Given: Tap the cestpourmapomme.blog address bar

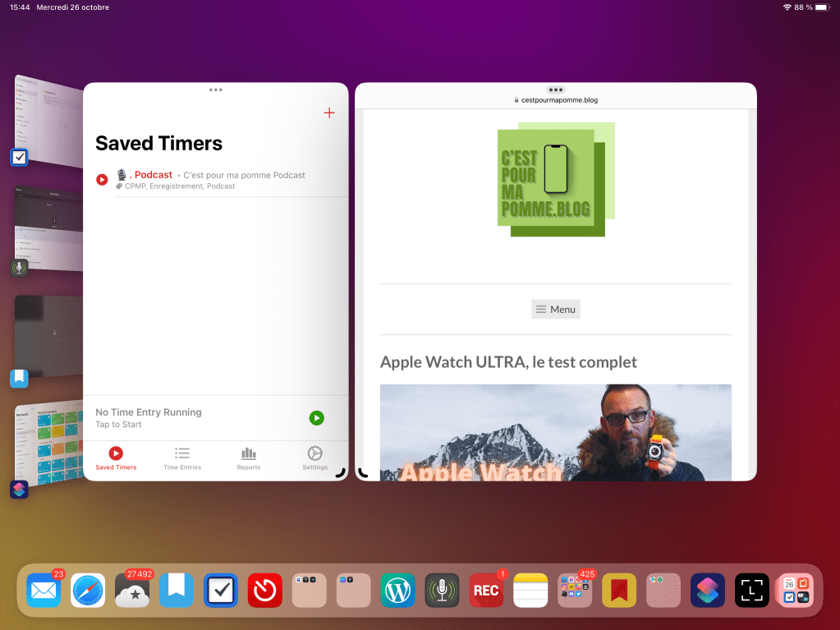Looking at the screenshot, I should 555,100.
